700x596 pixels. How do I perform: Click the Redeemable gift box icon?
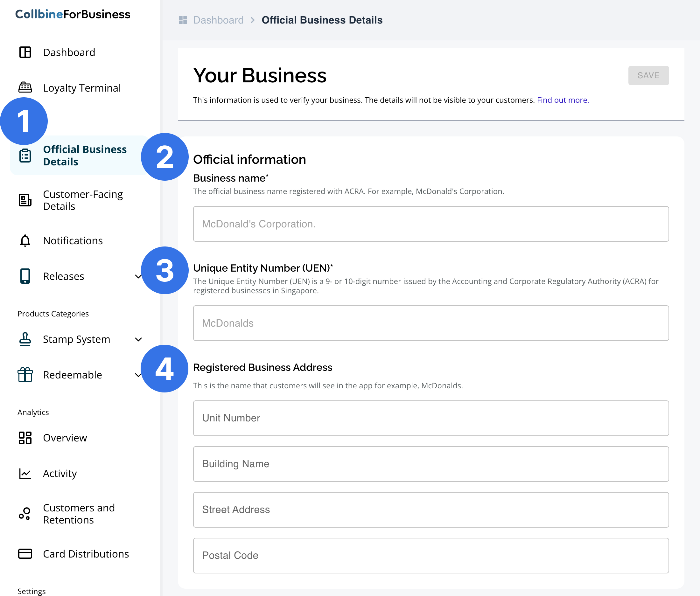pyautogui.click(x=25, y=374)
